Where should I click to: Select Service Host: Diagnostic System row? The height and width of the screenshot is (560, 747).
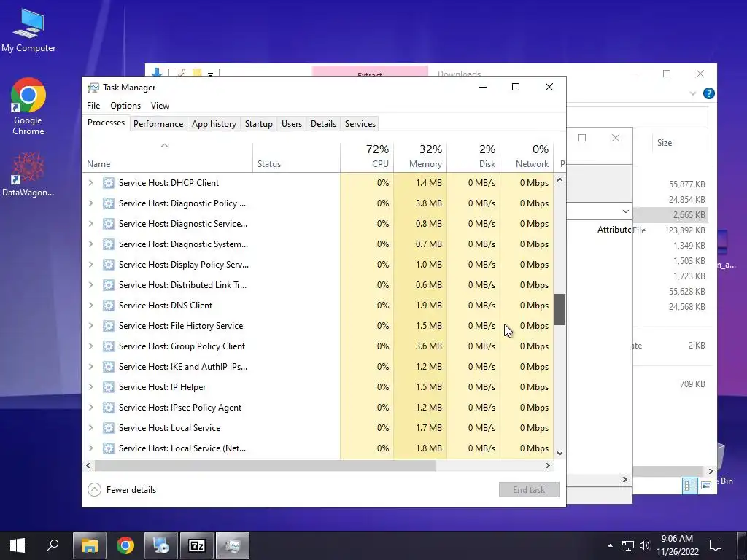coord(318,244)
